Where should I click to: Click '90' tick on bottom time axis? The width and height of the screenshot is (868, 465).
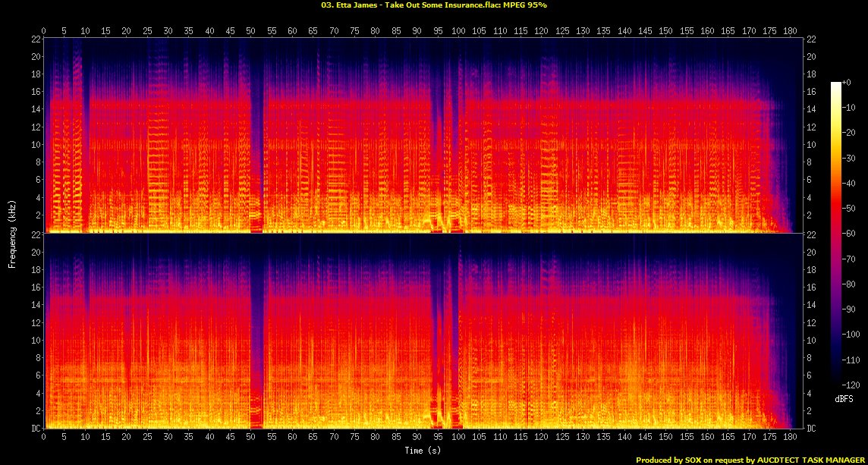pyautogui.click(x=417, y=436)
